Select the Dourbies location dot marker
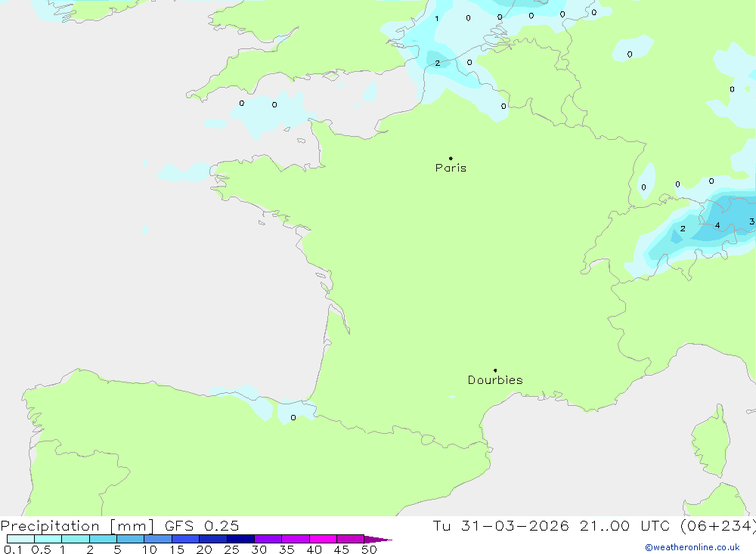The height and width of the screenshot is (554, 756). point(495,370)
